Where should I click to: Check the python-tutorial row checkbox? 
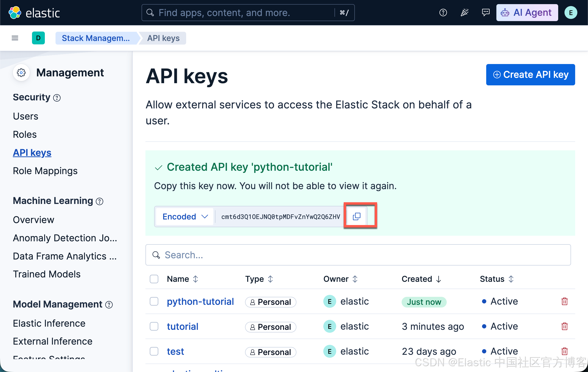(x=154, y=301)
